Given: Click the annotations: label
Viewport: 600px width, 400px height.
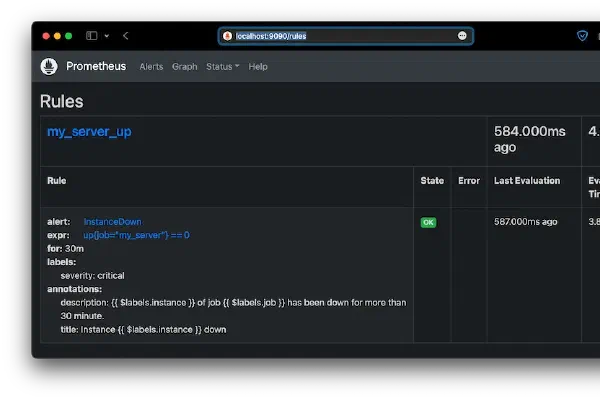Looking at the screenshot, I should (75, 289).
